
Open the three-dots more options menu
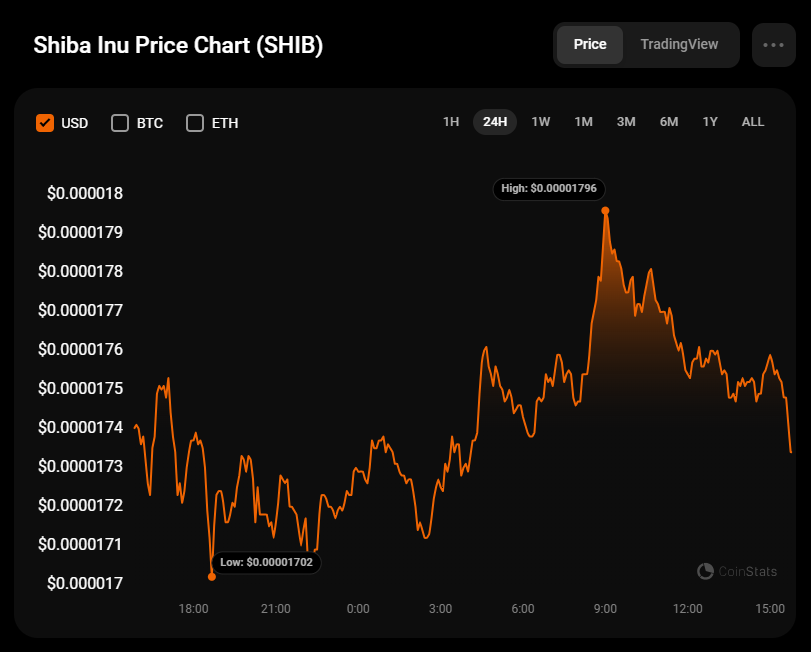click(x=773, y=45)
